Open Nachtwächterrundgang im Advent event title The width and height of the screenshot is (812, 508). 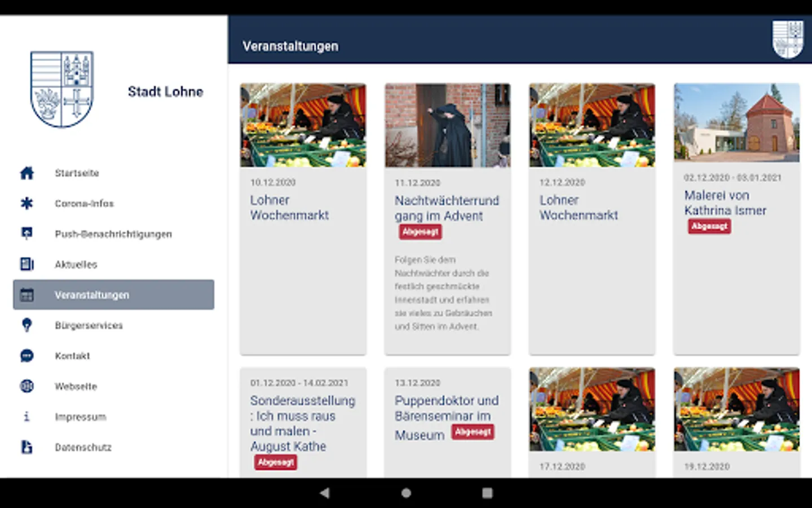(x=447, y=208)
